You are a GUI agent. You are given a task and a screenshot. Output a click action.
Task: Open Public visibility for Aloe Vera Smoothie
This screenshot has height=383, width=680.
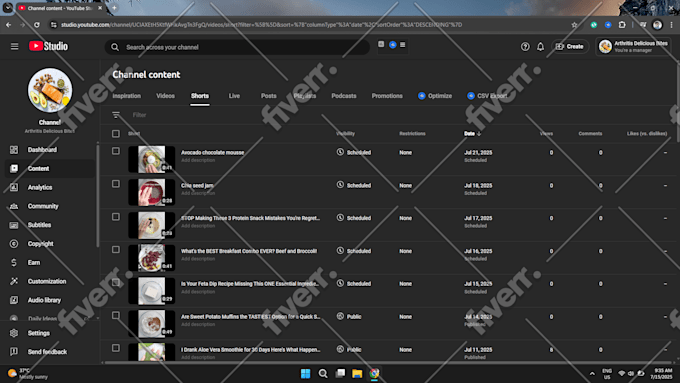(349, 349)
